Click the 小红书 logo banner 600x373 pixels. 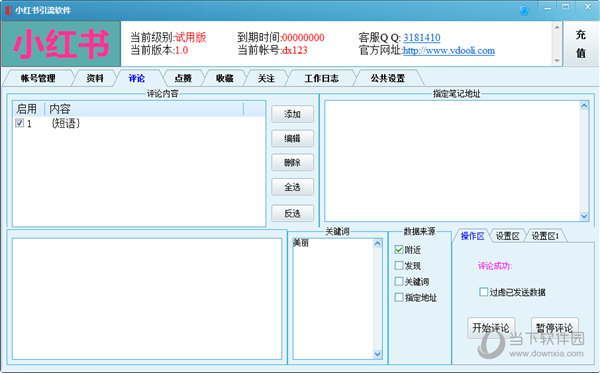coord(61,44)
